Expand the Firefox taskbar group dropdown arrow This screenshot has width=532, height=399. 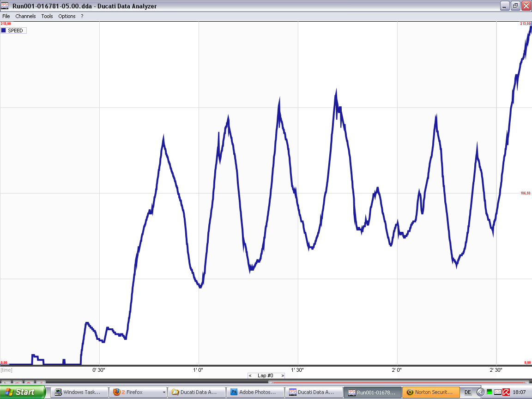point(164,393)
